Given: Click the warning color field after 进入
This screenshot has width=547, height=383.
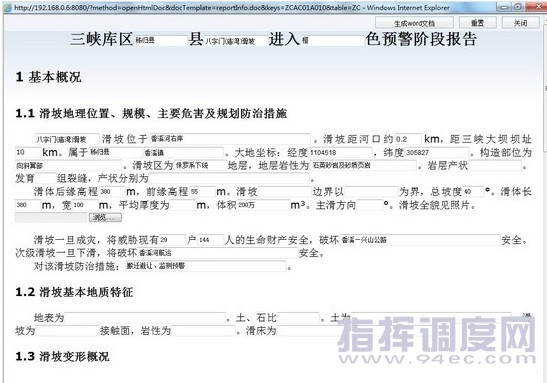Looking at the screenshot, I should click(332, 40).
